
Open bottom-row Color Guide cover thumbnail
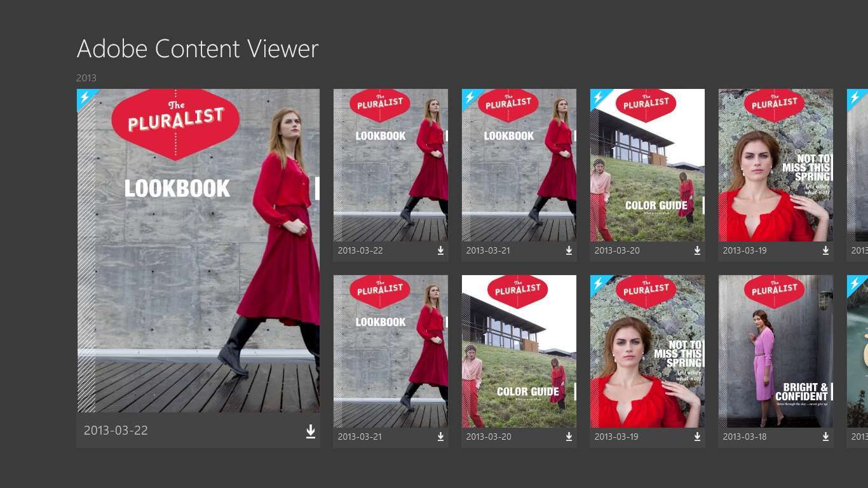point(519,351)
